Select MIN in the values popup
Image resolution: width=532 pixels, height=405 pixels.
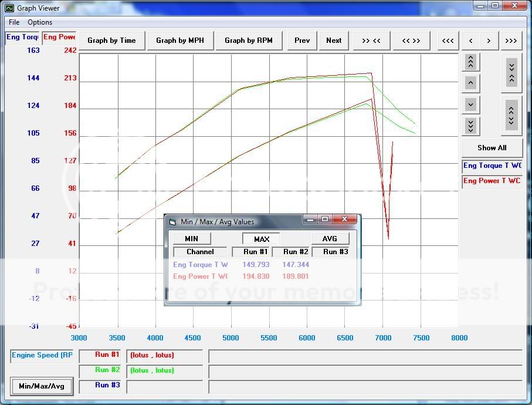point(191,239)
